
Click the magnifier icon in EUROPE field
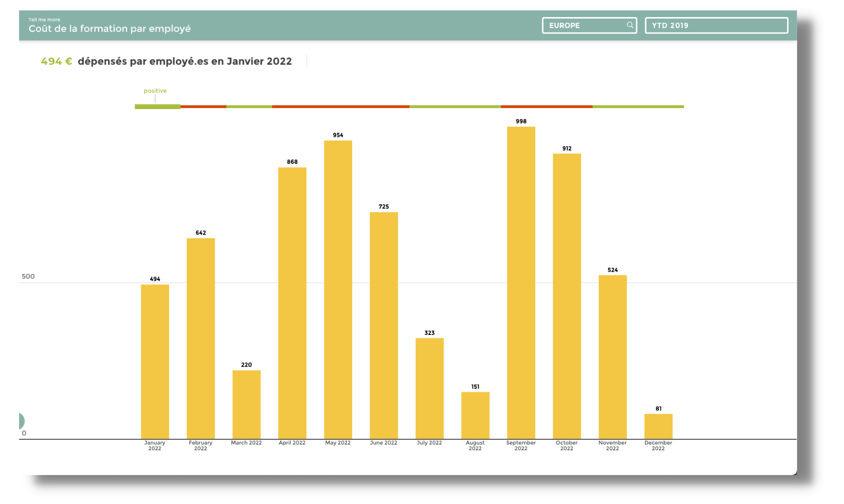click(629, 25)
